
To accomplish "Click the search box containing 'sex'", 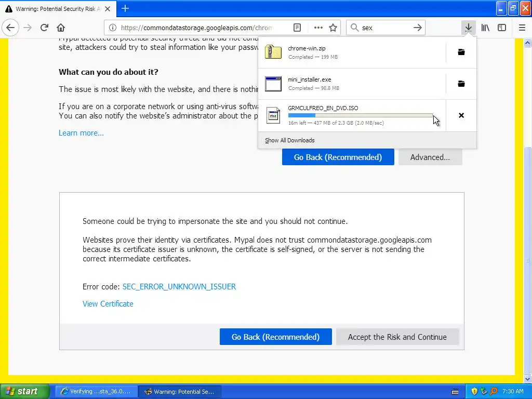I will 385,28.
